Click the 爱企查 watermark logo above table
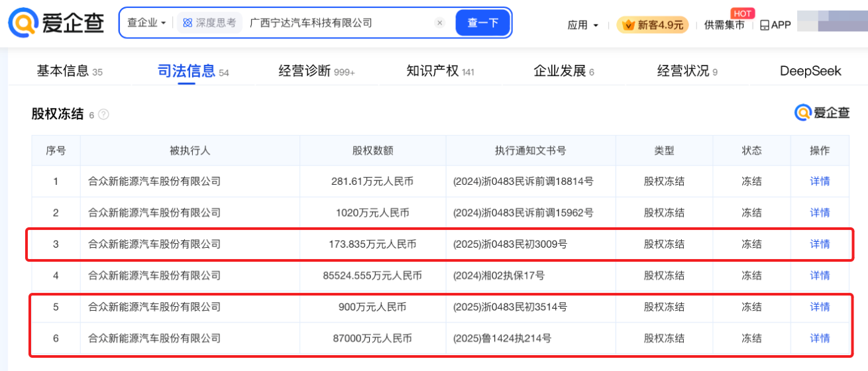 [x=822, y=113]
